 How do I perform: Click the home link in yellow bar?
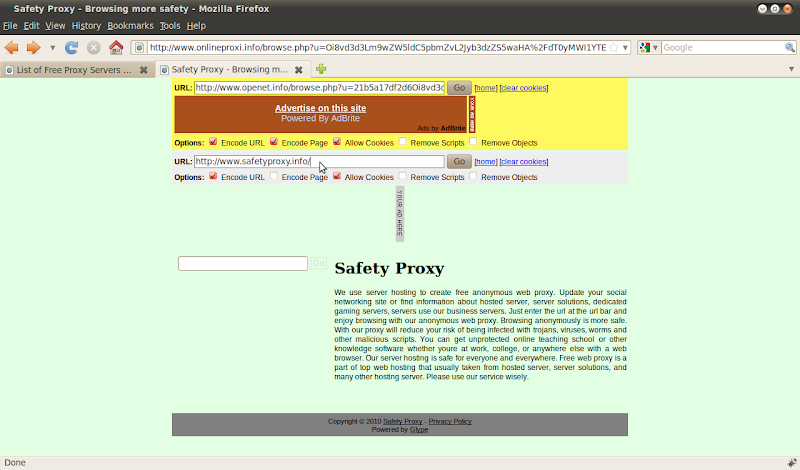486,88
